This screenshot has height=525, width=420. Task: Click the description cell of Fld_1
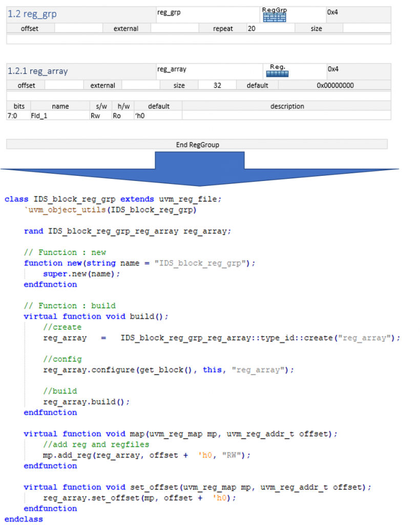click(x=287, y=116)
